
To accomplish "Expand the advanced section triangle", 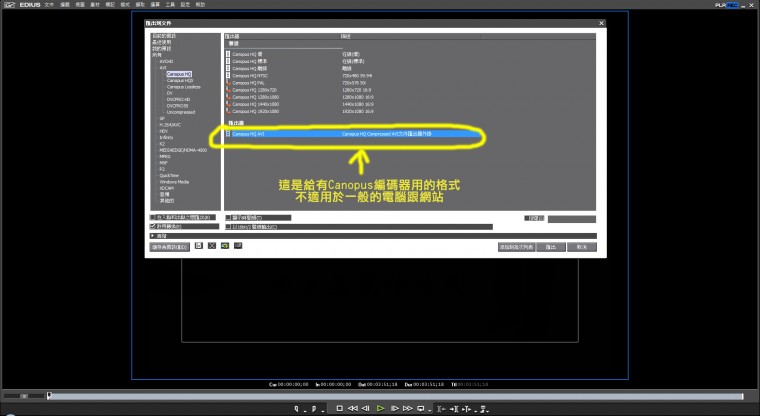I will pyautogui.click(x=153, y=236).
